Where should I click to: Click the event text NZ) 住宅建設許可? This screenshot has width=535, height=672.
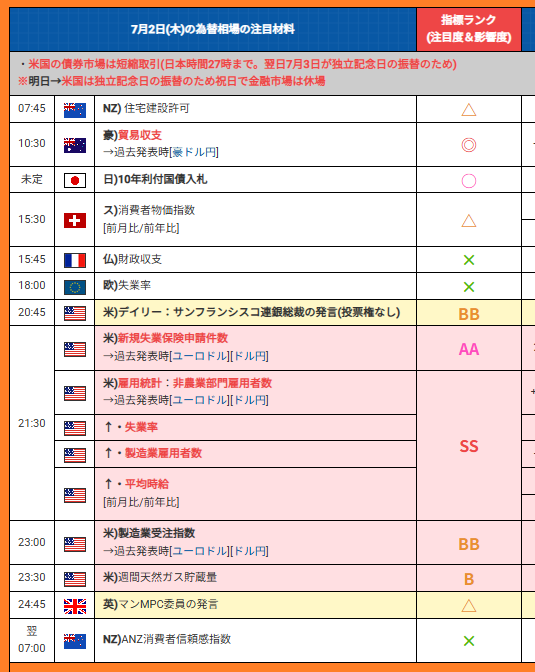click(146, 108)
